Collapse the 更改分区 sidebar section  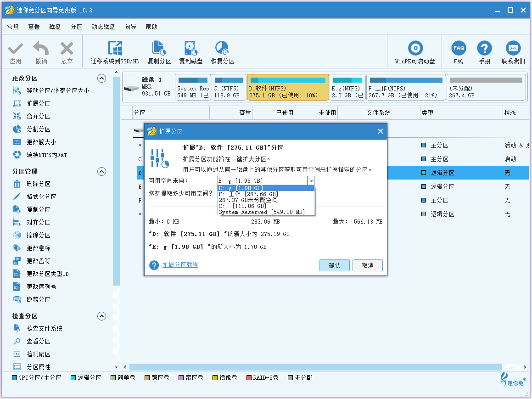(101, 79)
